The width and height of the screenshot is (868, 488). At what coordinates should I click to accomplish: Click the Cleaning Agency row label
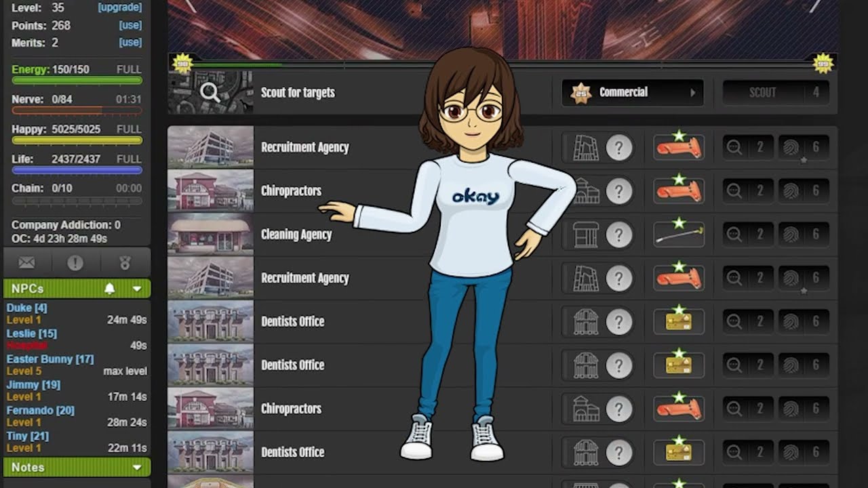click(296, 235)
